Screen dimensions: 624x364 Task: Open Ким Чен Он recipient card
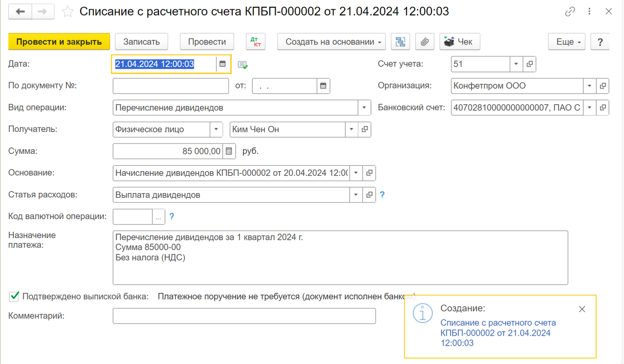point(365,129)
